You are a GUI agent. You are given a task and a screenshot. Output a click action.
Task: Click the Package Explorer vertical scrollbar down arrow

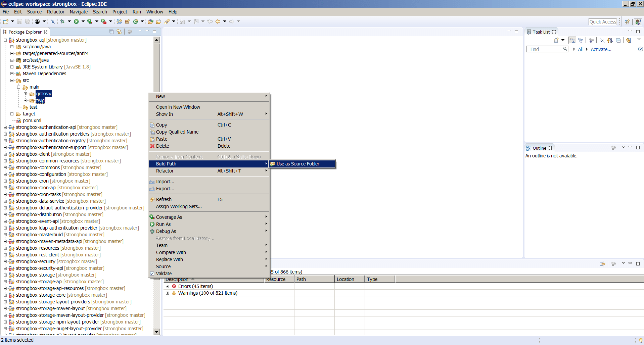coord(157,332)
